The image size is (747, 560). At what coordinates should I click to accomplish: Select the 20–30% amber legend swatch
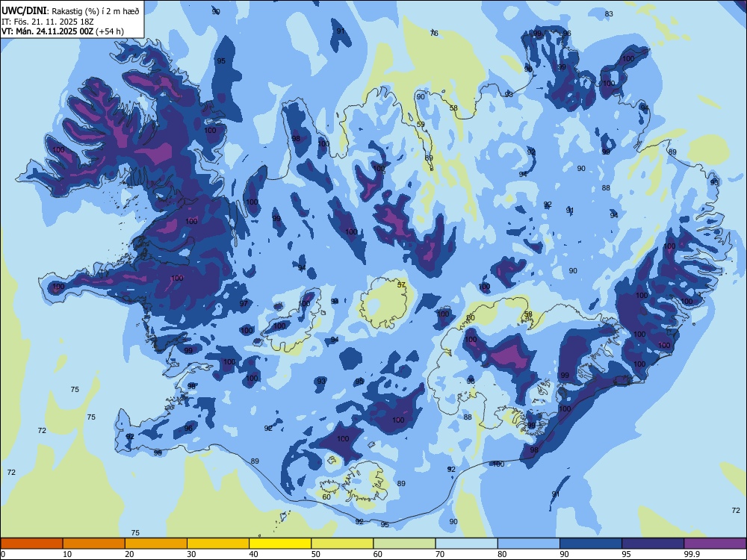156,544
